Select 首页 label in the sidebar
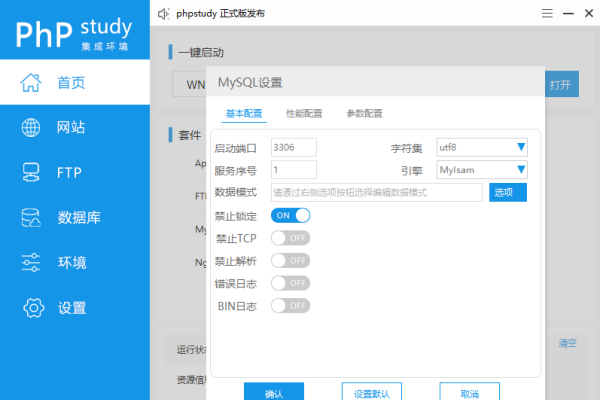Image resolution: width=600 pixels, height=400 pixels. pyautogui.click(x=71, y=83)
